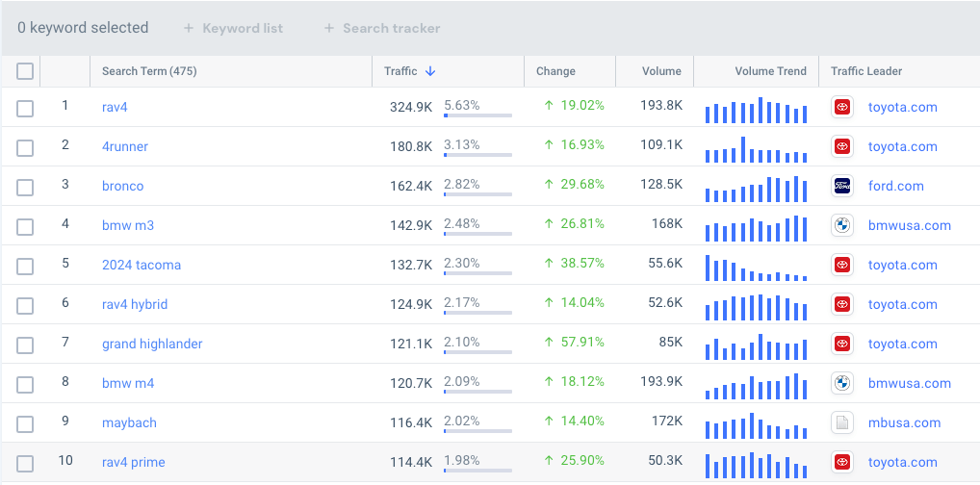
Task: Click the Toyota logo in grand highlander row
Action: coord(842,345)
